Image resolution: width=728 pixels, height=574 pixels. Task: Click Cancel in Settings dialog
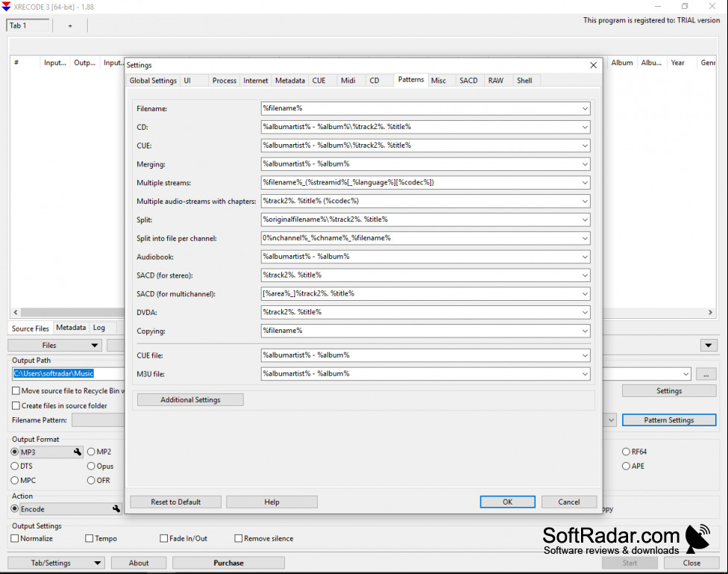[x=568, y=502]
